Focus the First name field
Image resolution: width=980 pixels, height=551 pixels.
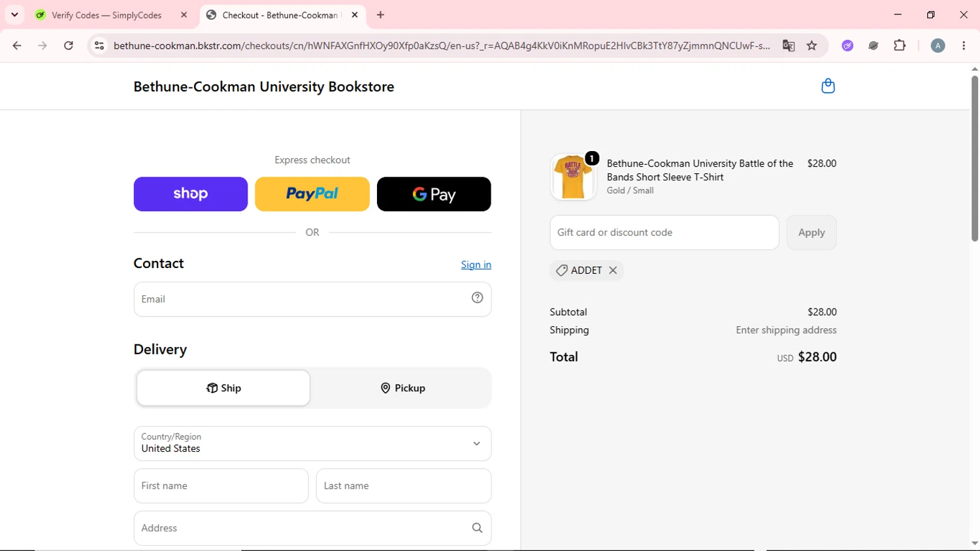click(x=221, y=486)
